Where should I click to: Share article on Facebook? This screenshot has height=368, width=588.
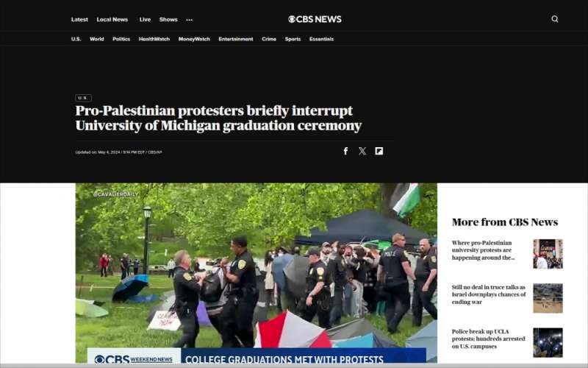point(345,151)
